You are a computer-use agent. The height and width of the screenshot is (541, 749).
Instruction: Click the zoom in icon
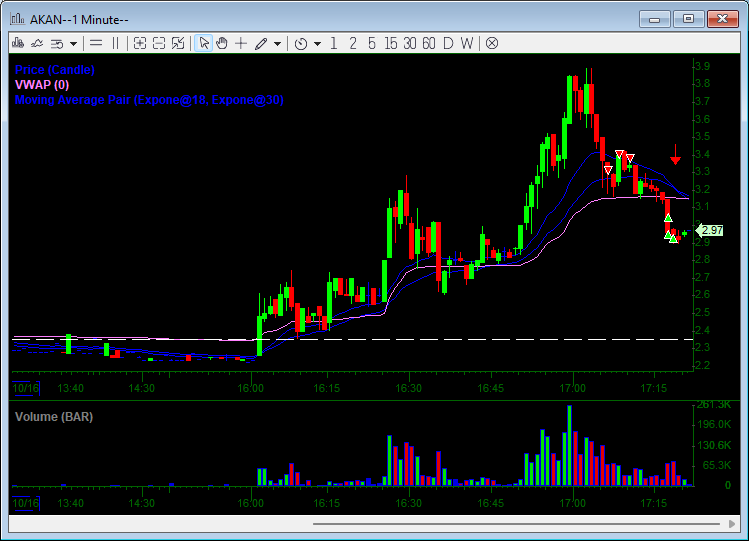[x=139, y=43]
